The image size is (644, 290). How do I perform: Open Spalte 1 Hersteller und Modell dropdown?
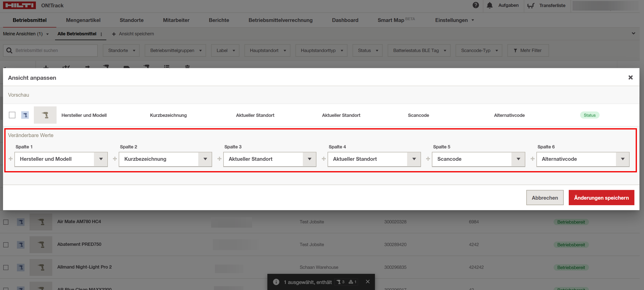click(101, 159)
